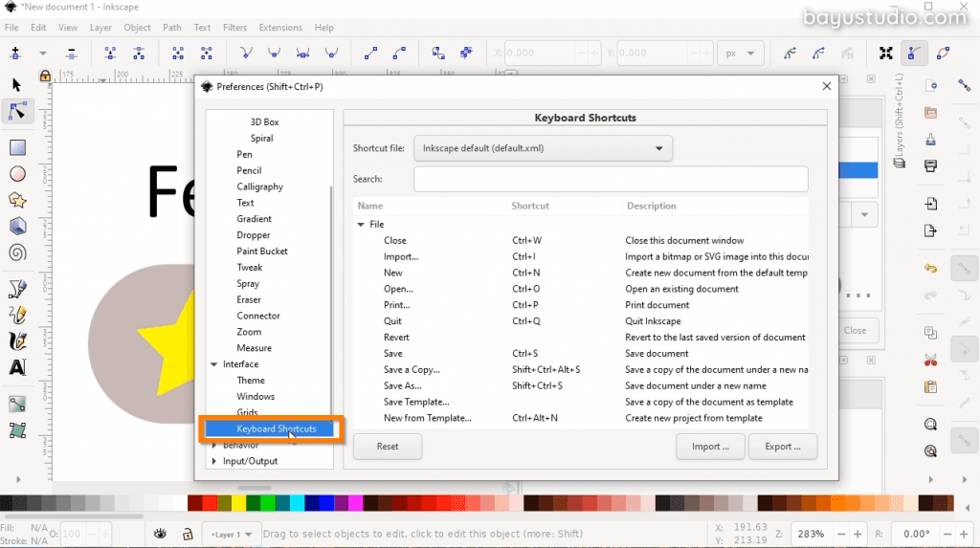This screenshot has height=548, width=980.
Task: Open the Filters menu
Action: tap(234, 28)
